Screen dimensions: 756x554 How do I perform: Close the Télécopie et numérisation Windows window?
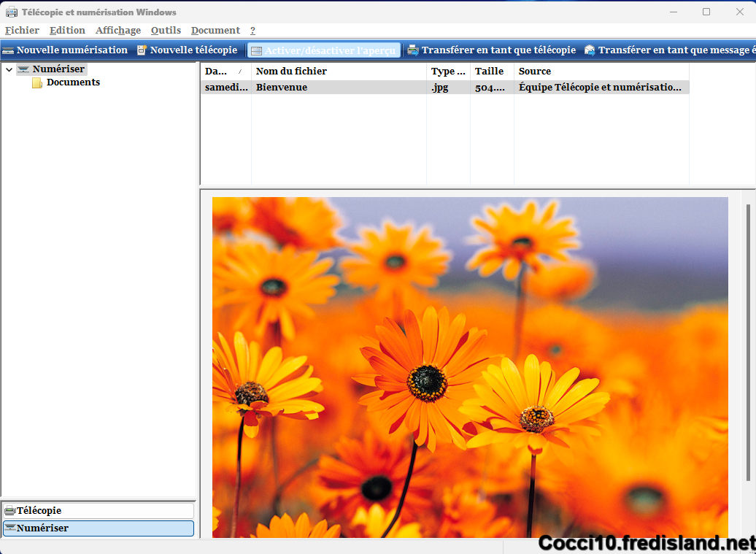[740, 12]
